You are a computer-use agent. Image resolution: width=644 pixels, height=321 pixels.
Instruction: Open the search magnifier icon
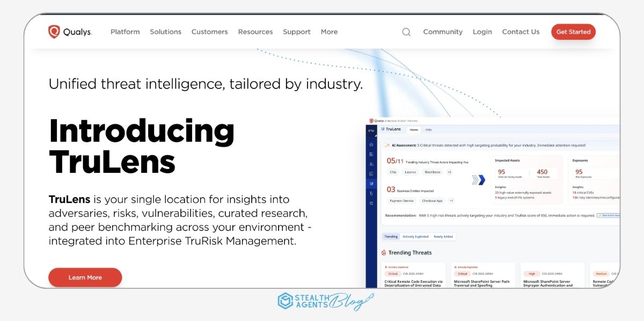click(x=406, y=32)
